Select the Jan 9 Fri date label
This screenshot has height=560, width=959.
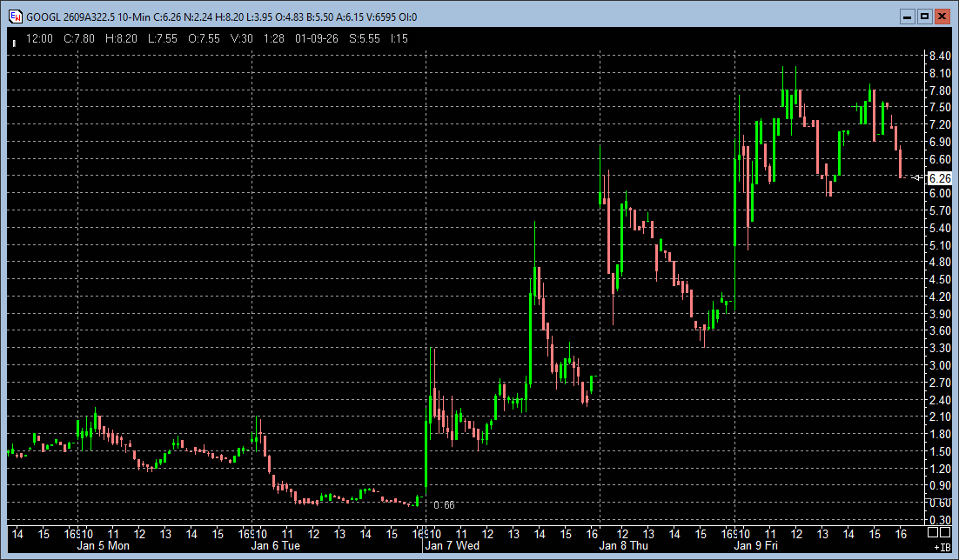pos(755,546)
